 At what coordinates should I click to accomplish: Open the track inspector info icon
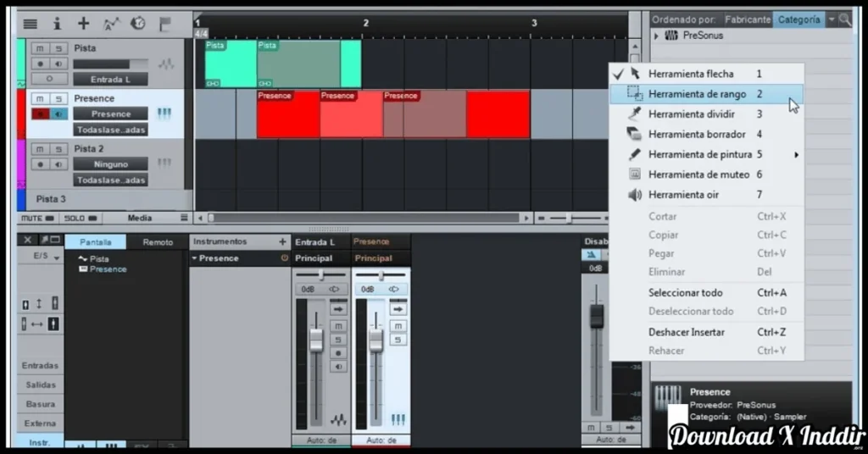point(57,24)
